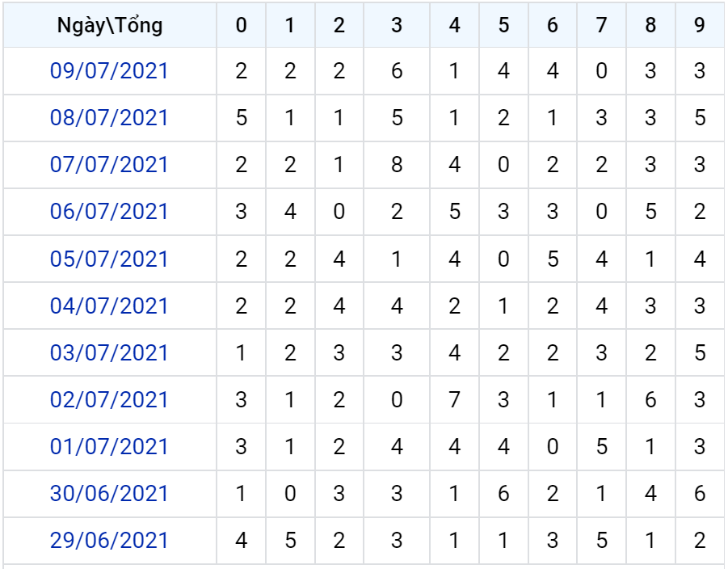Select the 01/07/2021 date link

coord(109,447)
